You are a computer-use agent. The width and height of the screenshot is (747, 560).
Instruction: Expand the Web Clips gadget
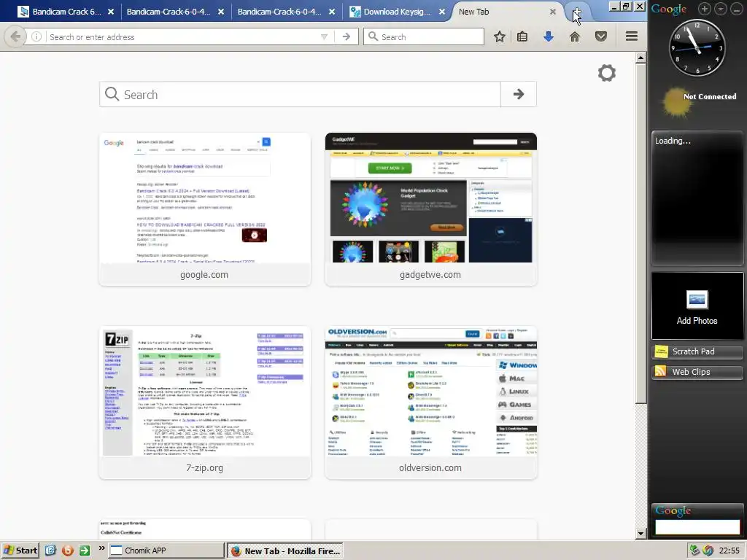pos(697,372)
